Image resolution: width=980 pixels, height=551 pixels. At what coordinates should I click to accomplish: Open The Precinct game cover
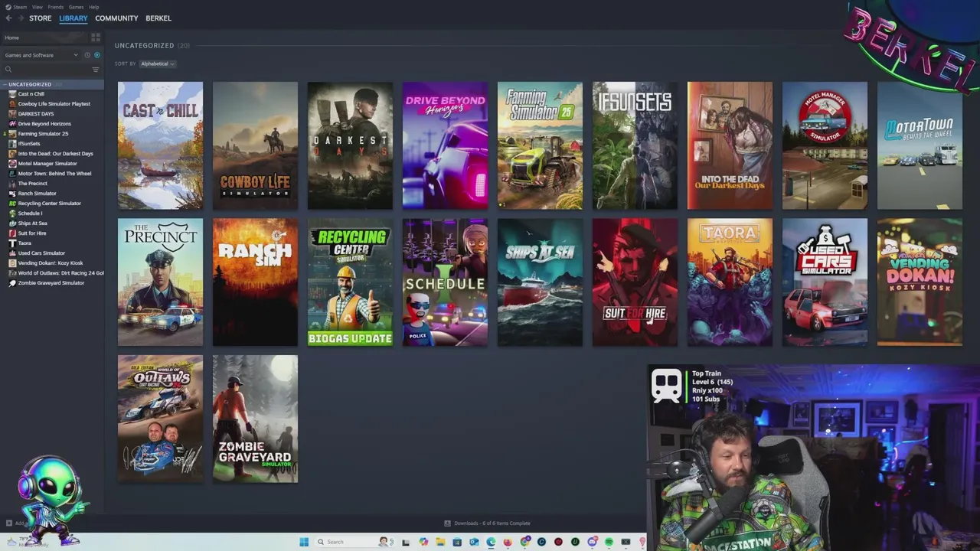pos(160,282)
